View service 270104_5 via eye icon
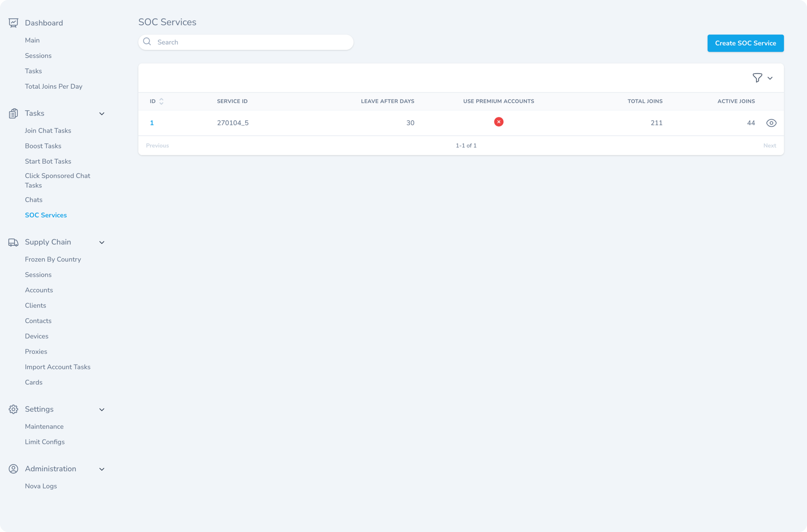 [x=771, y=123]
